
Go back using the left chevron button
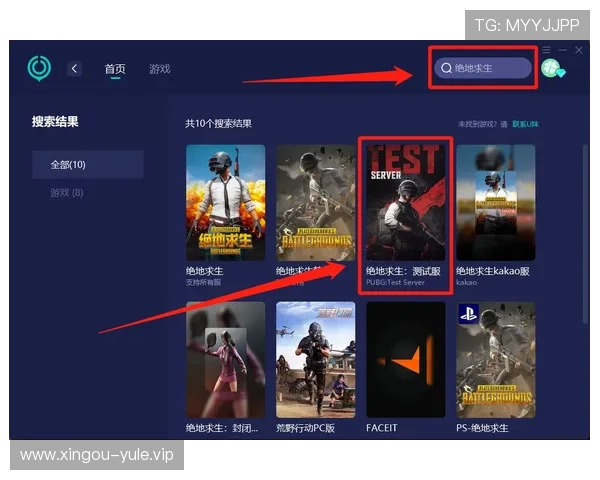74,69
